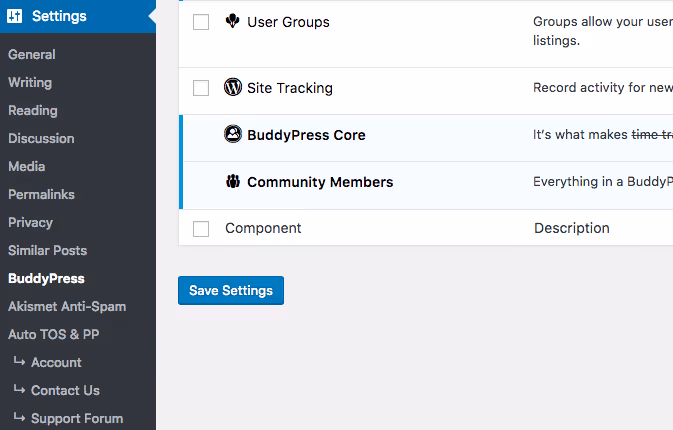Click the WordPress logo beside Site Tracking
Viewport: 673px width, 430px height.
[x=233, y=87]
